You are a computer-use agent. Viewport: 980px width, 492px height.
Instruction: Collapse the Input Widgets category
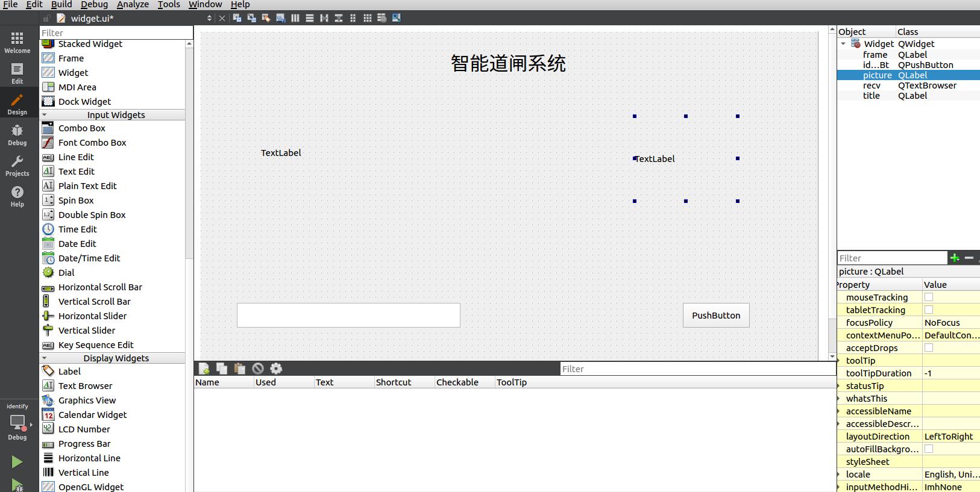pyautogui.click(x=45, y=114)
